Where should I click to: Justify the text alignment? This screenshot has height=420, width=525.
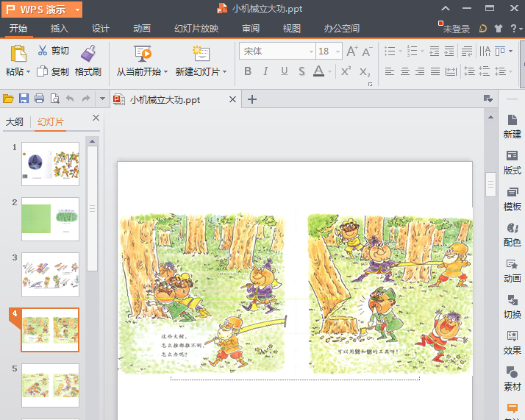tap(435, 71)
